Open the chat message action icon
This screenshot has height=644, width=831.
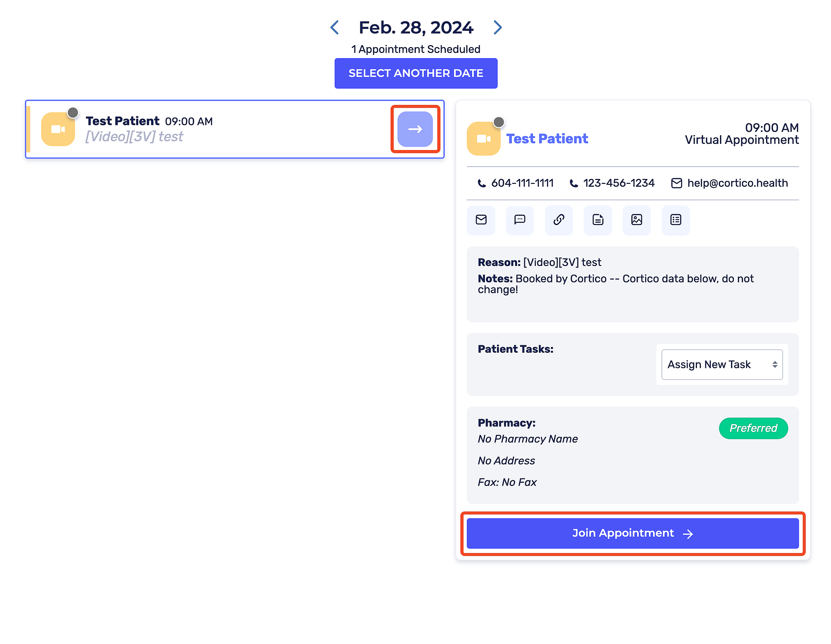coord(520,220)
